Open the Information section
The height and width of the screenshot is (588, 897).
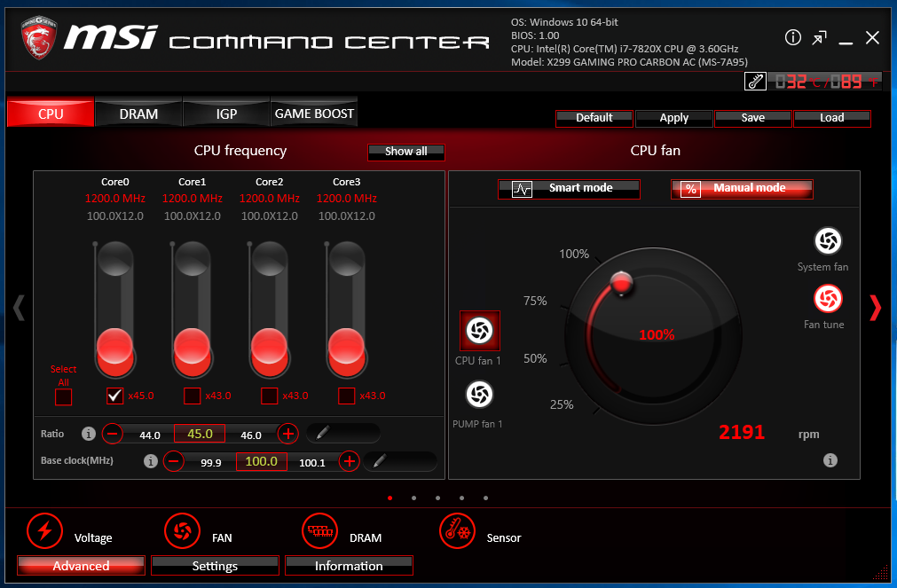(x=349, y=566)
